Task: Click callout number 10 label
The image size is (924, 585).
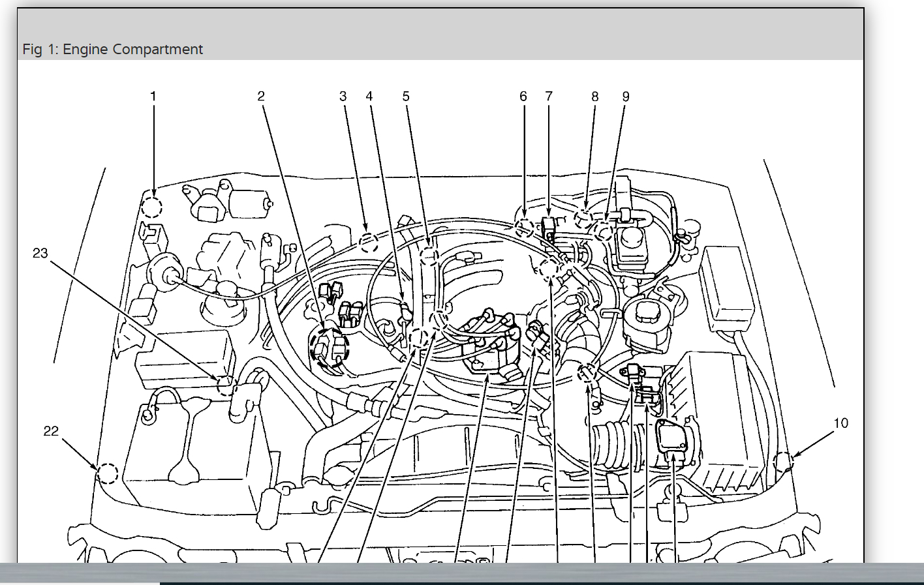Action: [x=840, y=423]
